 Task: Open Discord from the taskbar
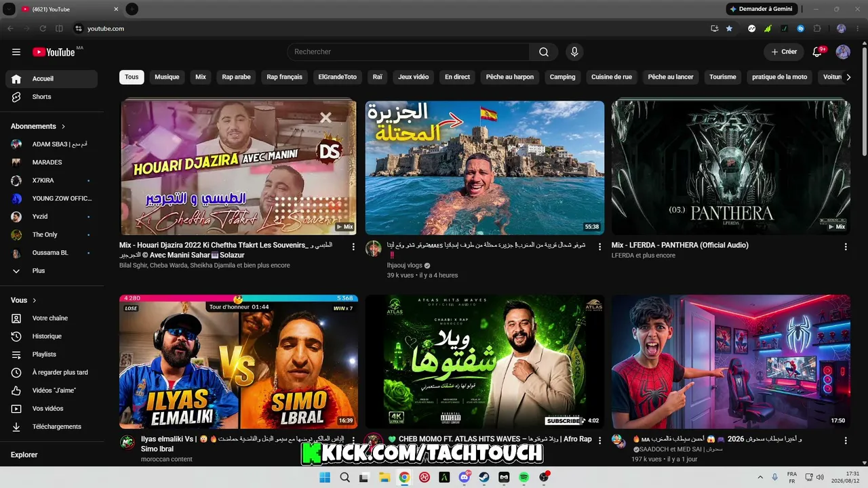(465, 477)
